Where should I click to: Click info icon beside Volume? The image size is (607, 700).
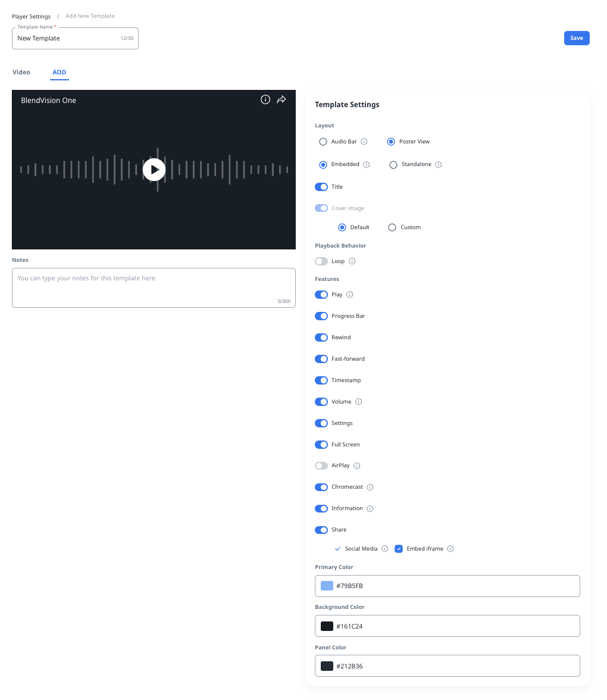click(x=359, y=402)
